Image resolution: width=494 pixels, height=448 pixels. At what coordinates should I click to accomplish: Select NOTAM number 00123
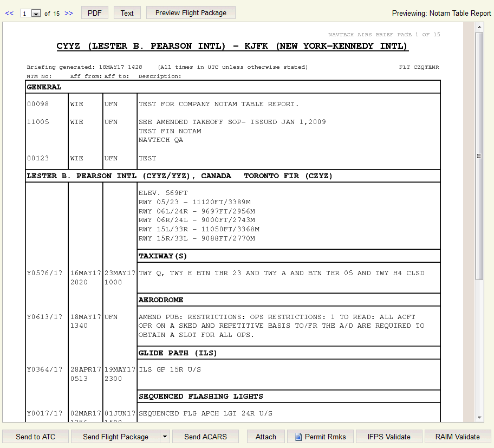[x=38, y=158]
